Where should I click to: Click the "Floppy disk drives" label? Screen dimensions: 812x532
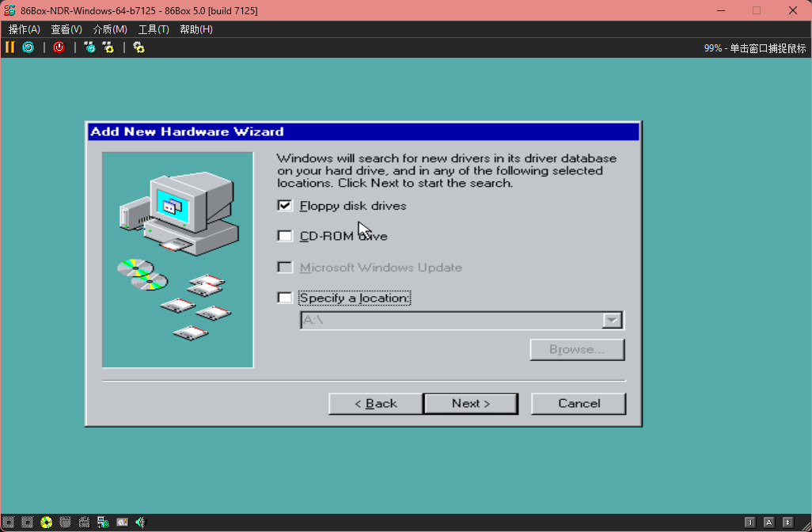pos(353,206)
